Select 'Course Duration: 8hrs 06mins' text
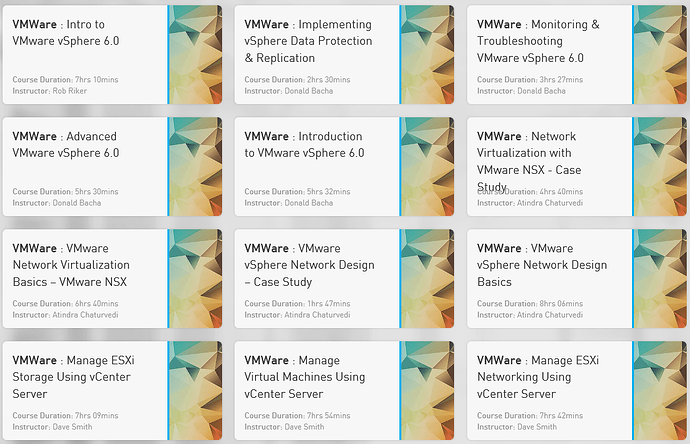The image size is (690, 444). pyautogui.click(x=530, y=304)
